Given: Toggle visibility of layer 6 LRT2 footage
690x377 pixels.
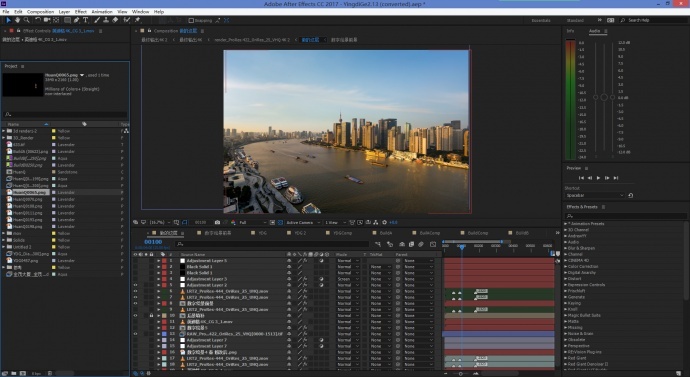Looking at the screenshot, I should [135, 291].
